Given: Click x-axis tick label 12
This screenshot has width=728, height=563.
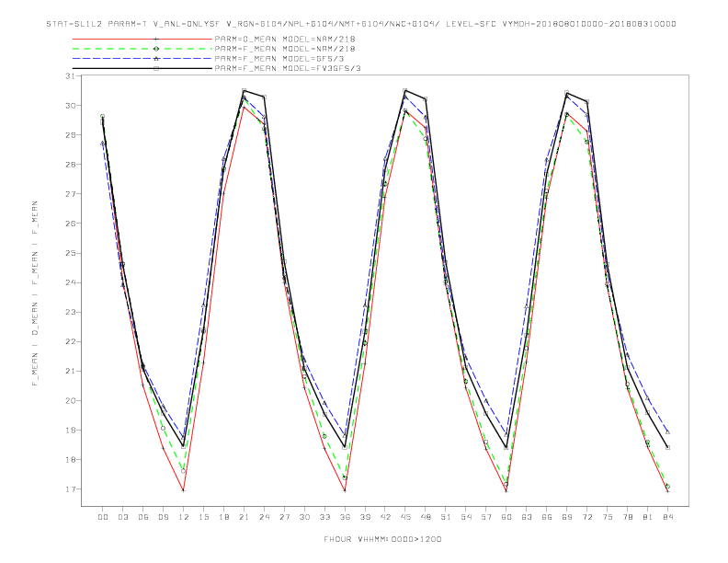Looking at the screenshot, I should tap(184, 517).
